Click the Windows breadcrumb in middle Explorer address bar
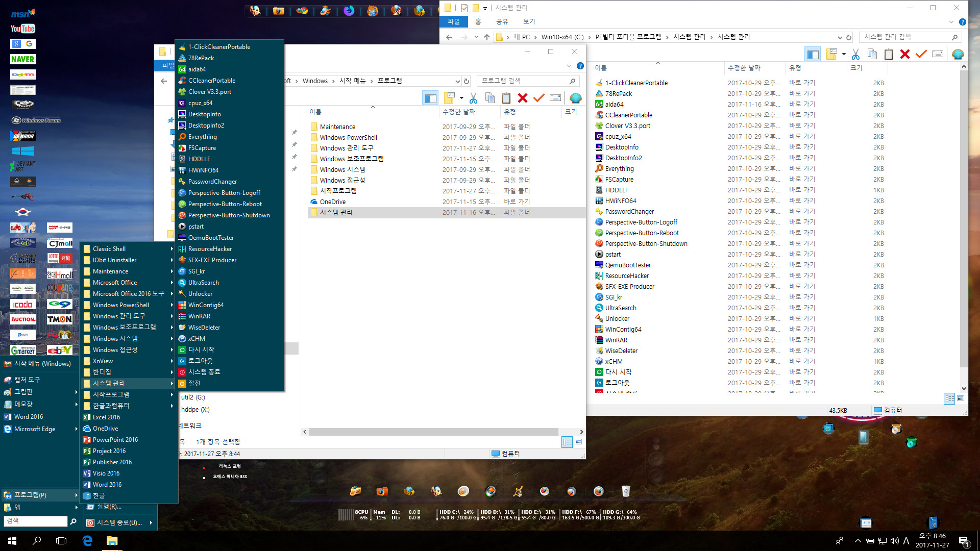 pyautogui.click(x=315, y=81)
